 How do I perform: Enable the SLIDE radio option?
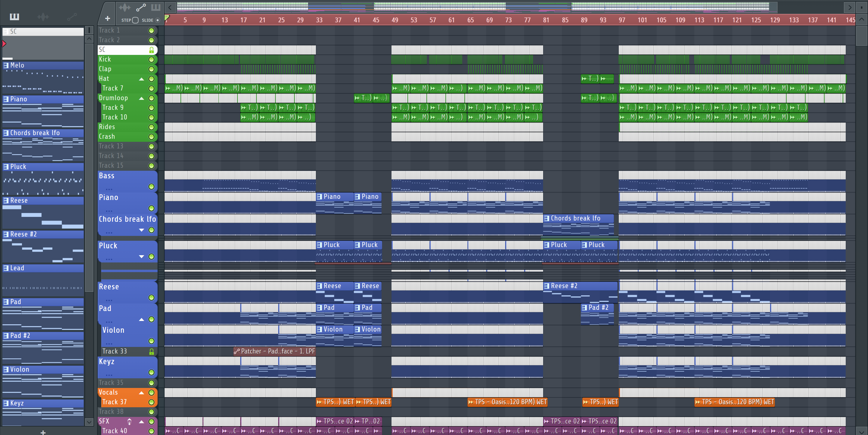click(x=157, y=20)
